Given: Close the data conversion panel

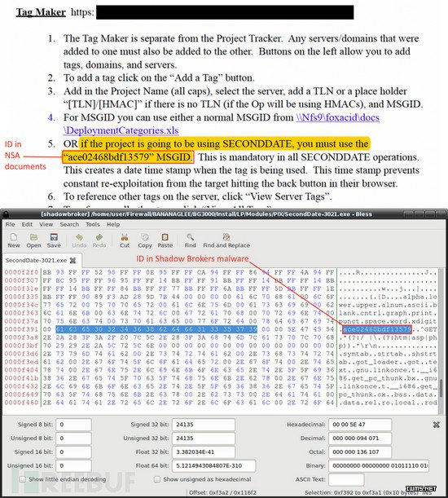Looking at the screenshot, I should (437, 425).
